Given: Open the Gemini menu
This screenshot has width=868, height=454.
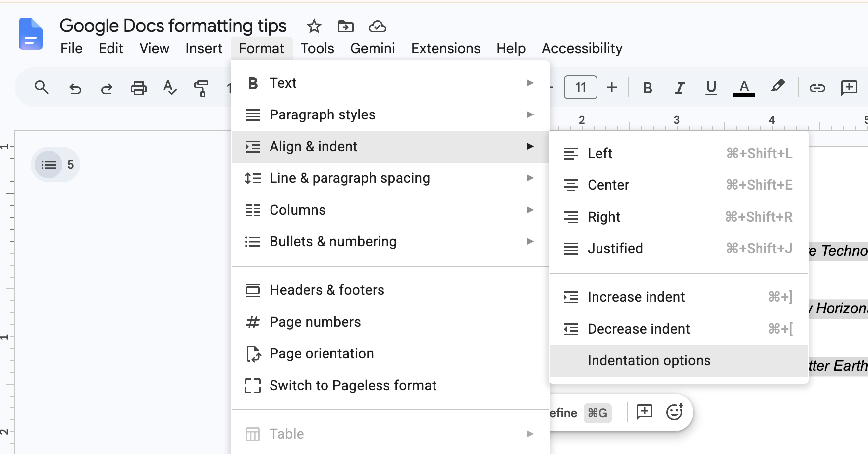Looking at the screenshot, I should tap(373, 48).
